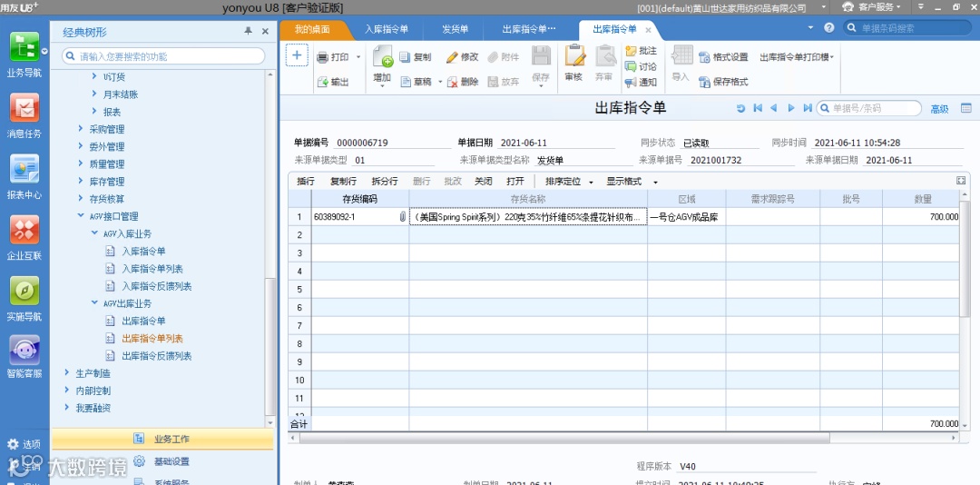
Task: Click the large plus quick-add icon
Action: point(297,55)
